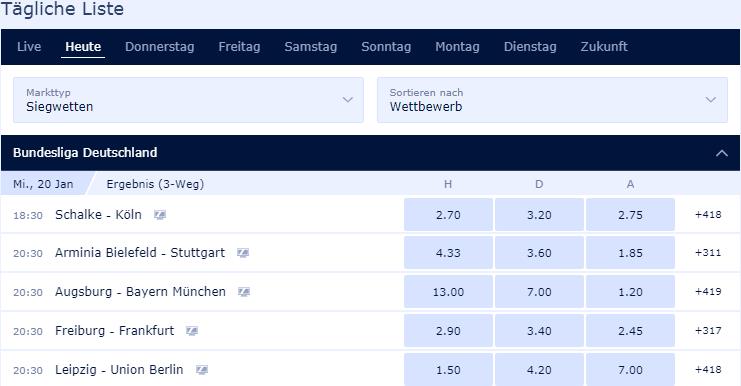Select Leipzig home win odds 1.50
This screenshot has width=741, height=386.
coord(448,369)
